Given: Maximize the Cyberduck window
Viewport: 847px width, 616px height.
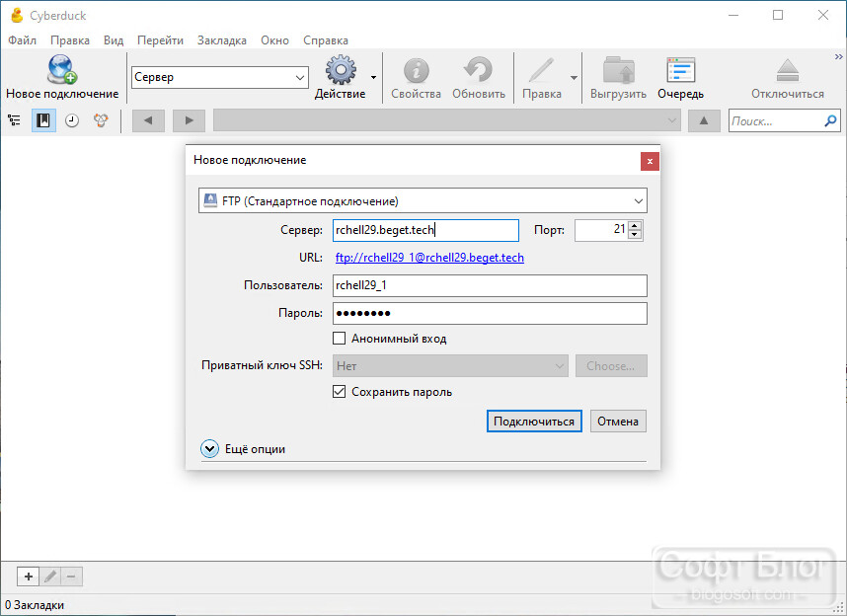Looking at the screenshot, I should (x=778, y=15).
